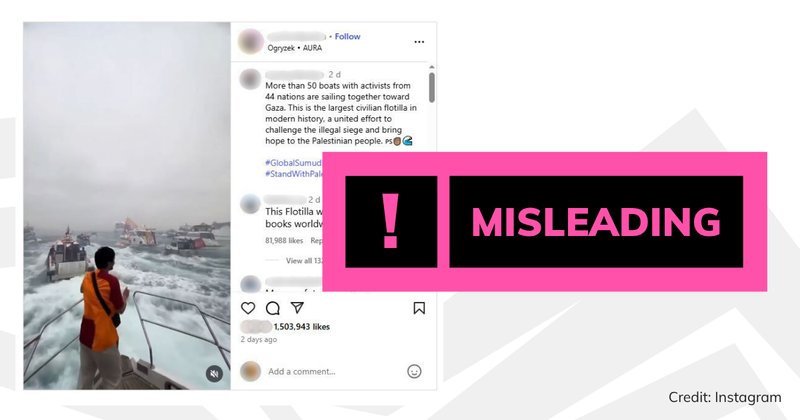Open the Ogryzek • AURA audio link
The width and height of the screenshot is (800, 420).
click(x=295, y=48)
